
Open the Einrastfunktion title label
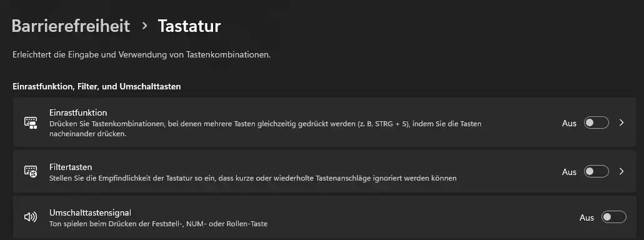[78, 112]
